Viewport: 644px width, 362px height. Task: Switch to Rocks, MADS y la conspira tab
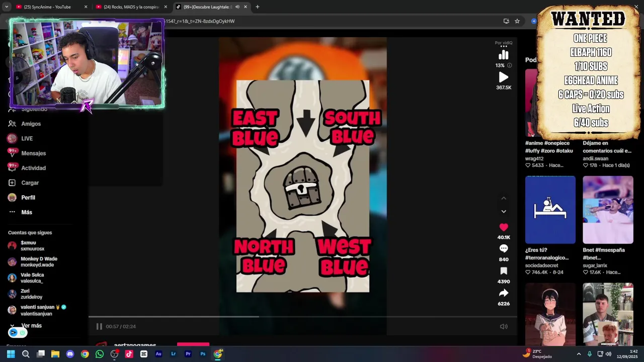tap(131, 7)
